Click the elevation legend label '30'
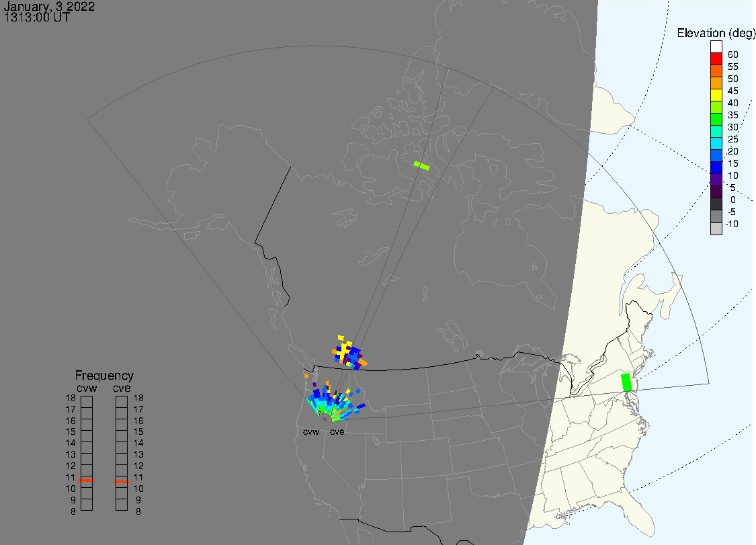This screenshot has height=545, width=756. pos(733,127)
